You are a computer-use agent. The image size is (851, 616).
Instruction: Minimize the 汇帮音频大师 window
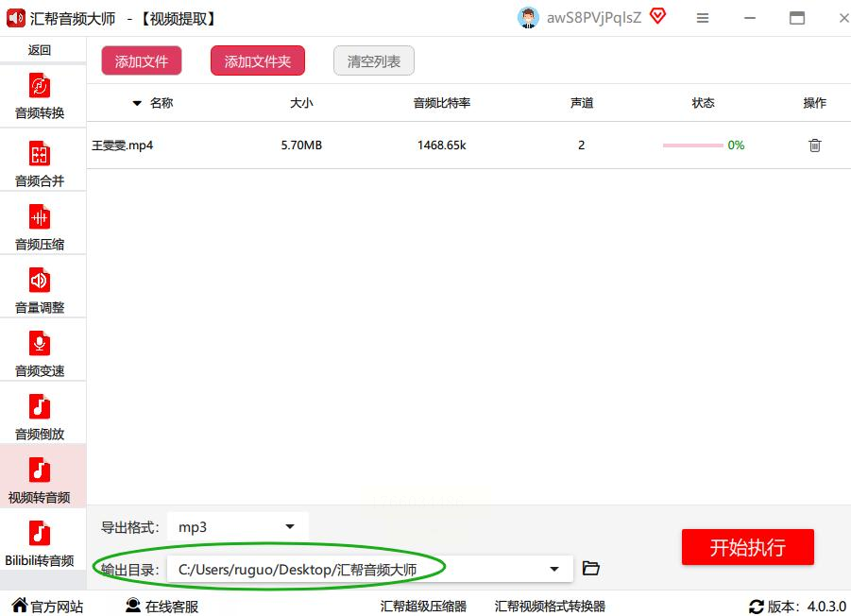(750, 18)
